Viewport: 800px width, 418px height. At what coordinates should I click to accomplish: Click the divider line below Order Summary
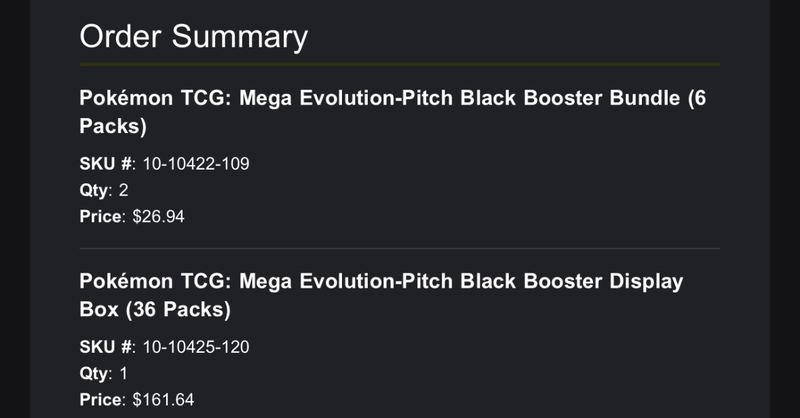click(399, 65)
